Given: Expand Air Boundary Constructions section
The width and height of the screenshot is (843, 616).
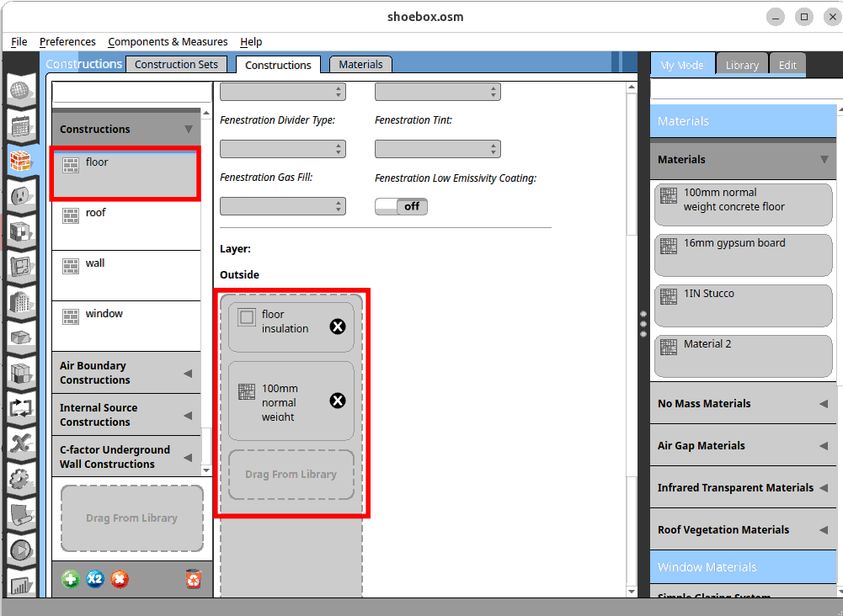Looking at the screenshot, I should 126,373.
